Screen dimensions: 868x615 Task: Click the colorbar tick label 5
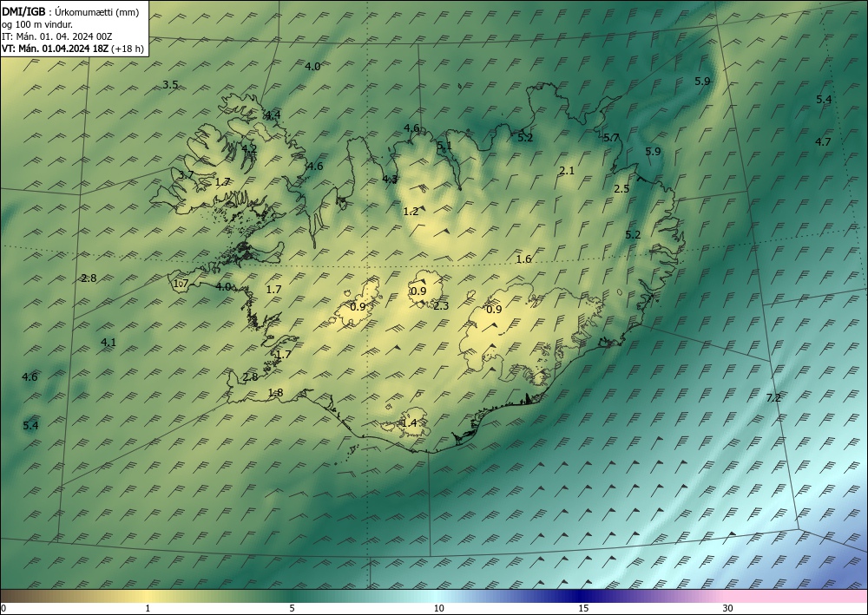click(292, 609)
